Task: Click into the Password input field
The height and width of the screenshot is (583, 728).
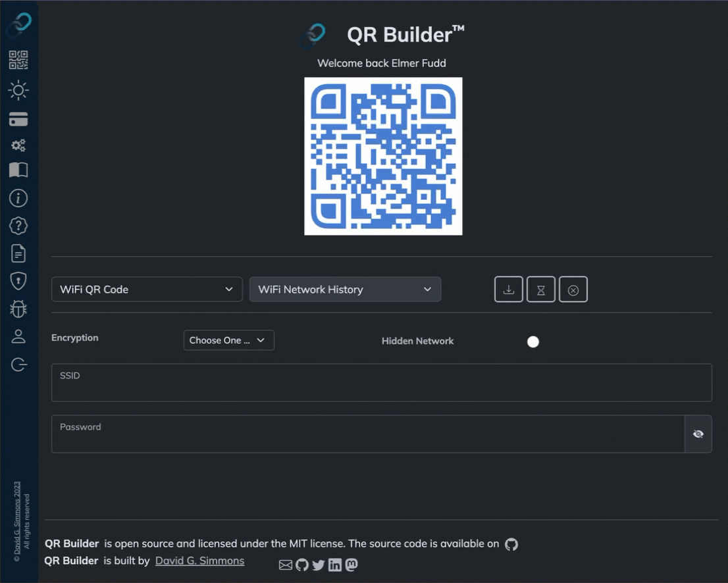Action: click(x=368, y=434)
